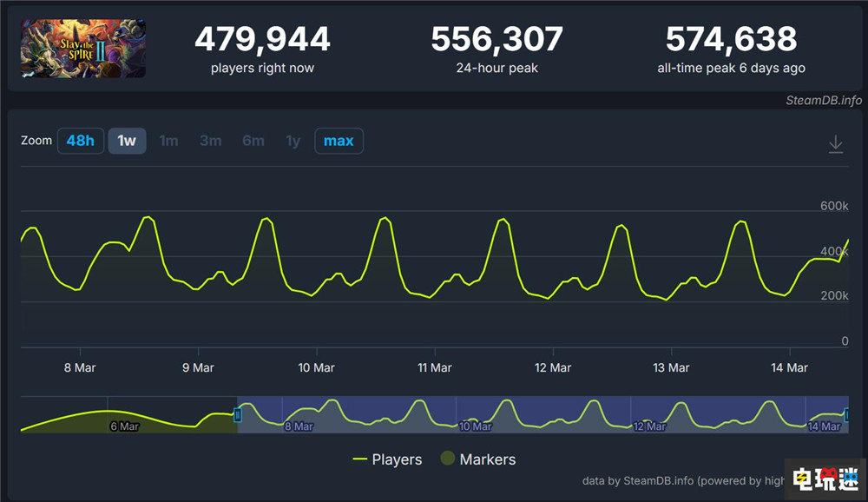Click the Slay the Spire II banner image
This screenshot has height=502, width=868.
click(x=82, y=48)
